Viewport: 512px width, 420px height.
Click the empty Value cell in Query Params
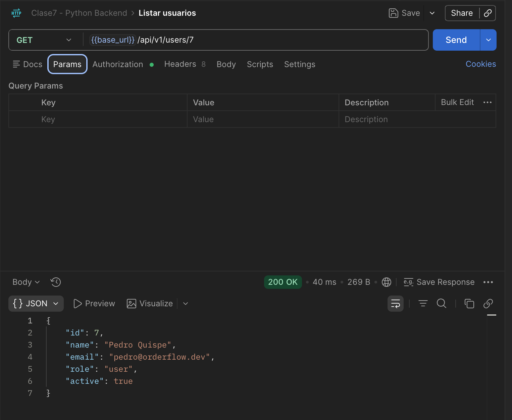tap(263, 119)
